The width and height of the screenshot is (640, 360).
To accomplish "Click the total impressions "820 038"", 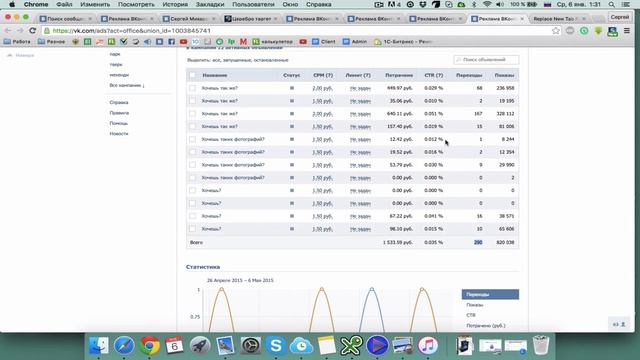I will pos(505,242).
